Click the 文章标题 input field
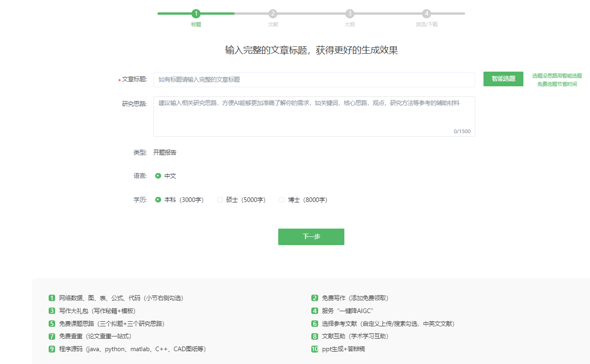The height and width of the screenshot is (364, 590). coord(314,80)
